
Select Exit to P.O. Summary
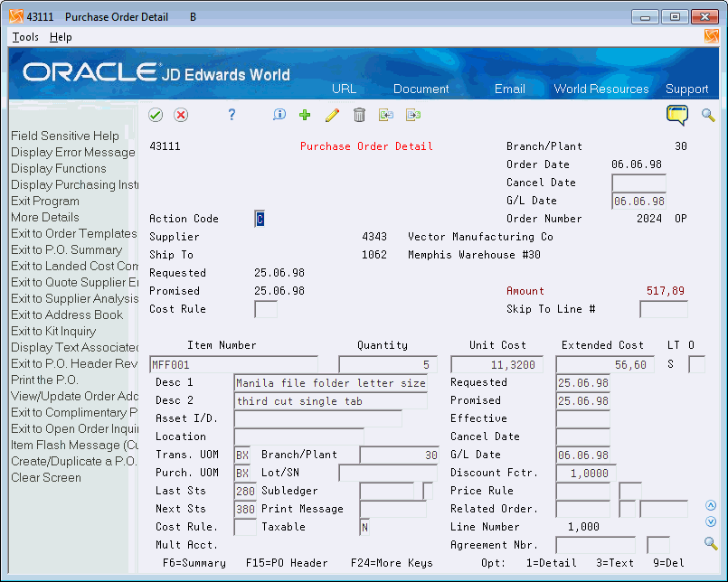66,249
